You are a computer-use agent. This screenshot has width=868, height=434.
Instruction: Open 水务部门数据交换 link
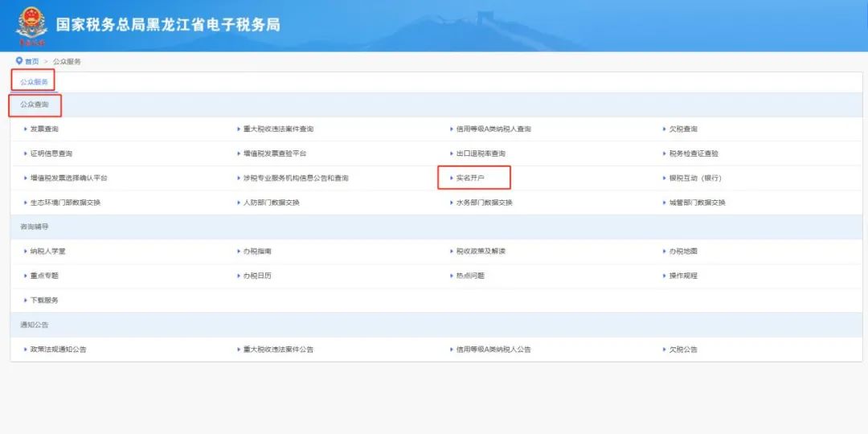485,203
